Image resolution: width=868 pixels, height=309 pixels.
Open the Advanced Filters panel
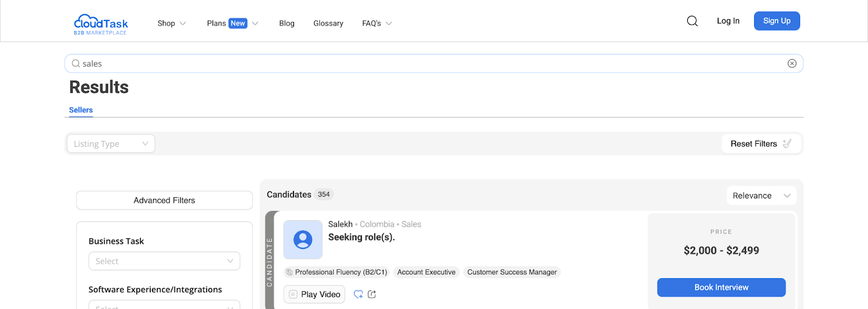pos(164,201)
